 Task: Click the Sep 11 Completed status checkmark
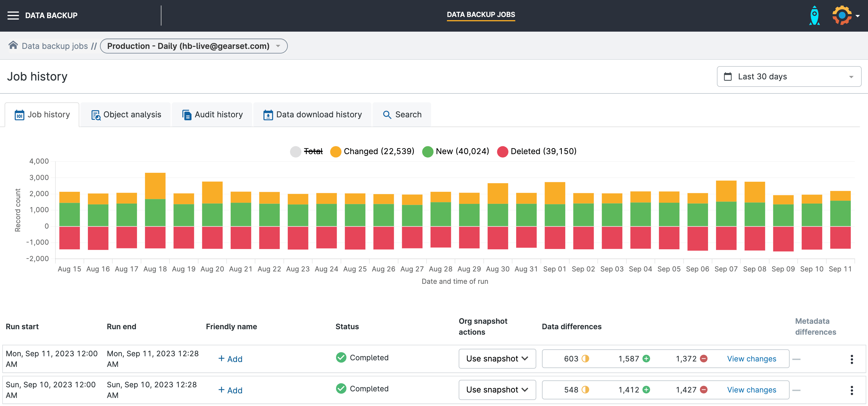[341, 357]
